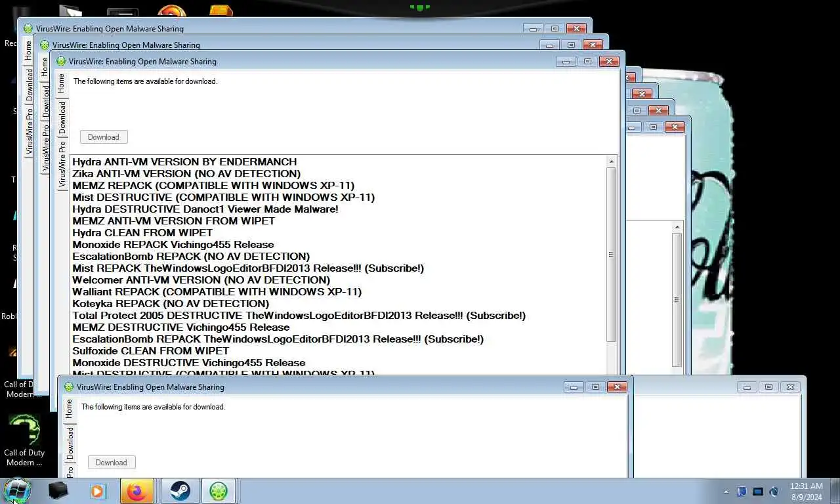This screenshot has width=840, height=504.
Task: Switch to the Download tab in the list window
Action: click(x=62, y=117)
